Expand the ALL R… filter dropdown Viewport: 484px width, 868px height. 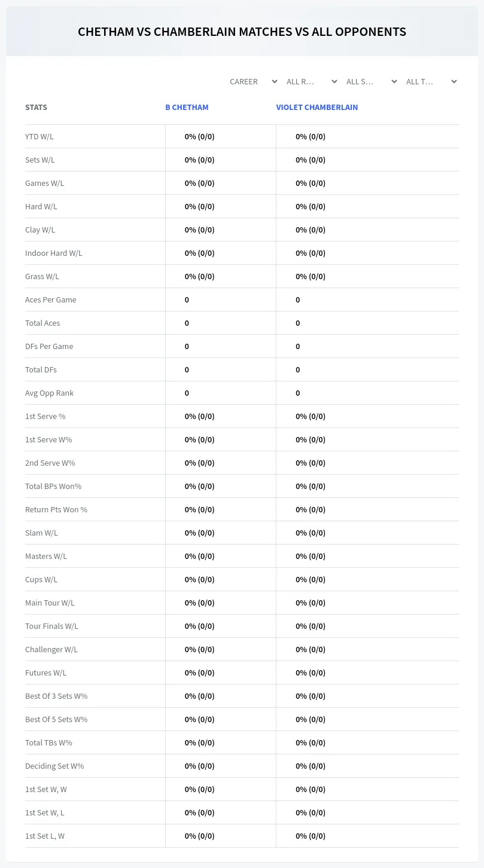311,81
